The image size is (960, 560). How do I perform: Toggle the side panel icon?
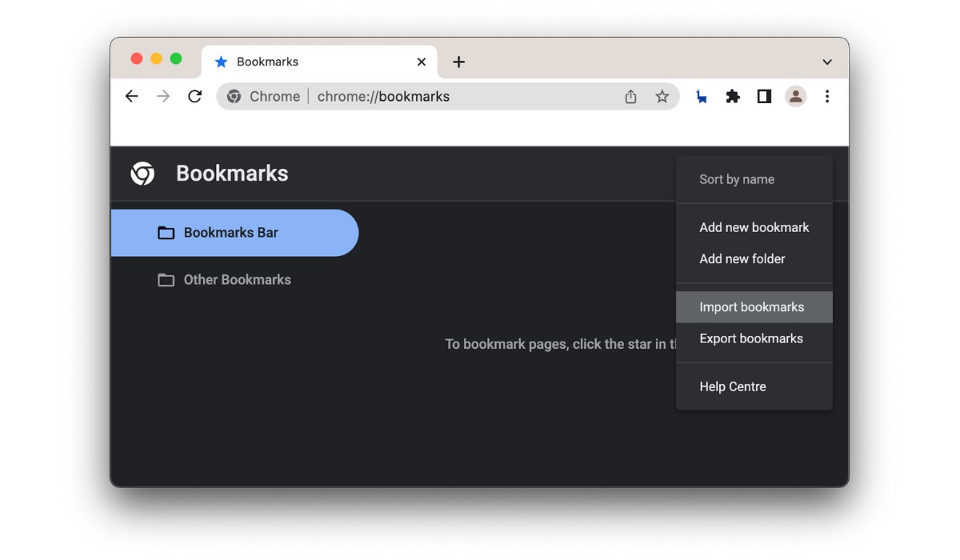point(764,97)
